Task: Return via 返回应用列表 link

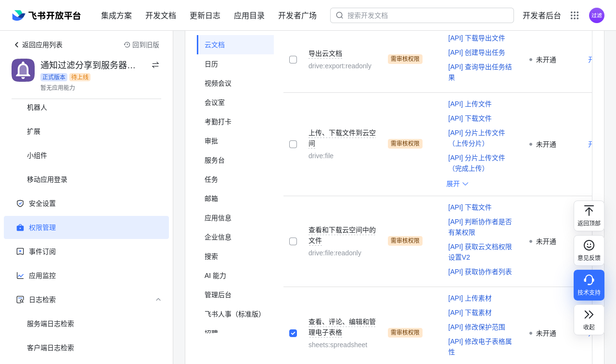Action: click(38, 45)
